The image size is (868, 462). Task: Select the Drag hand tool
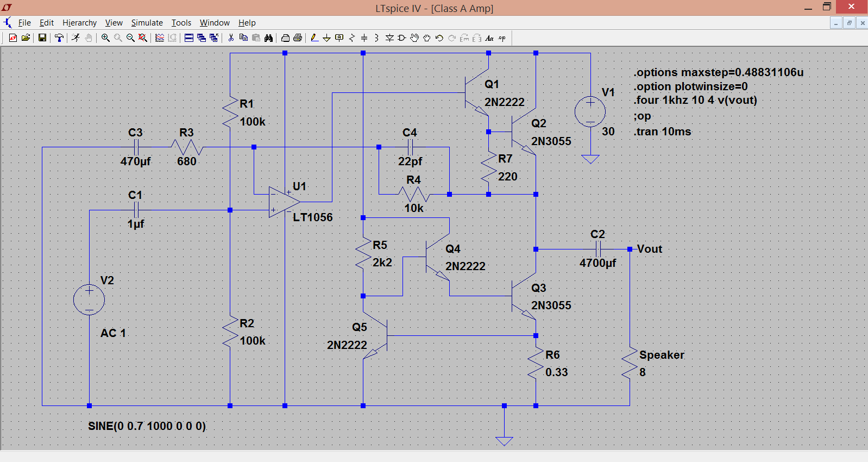(427, 38)
